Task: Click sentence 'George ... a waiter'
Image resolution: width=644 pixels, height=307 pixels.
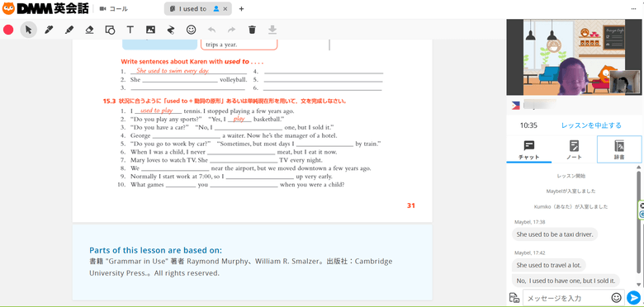Action: 234,135
